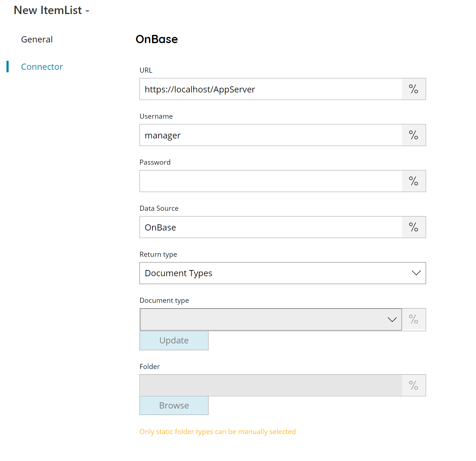Click the New ItemList page title
Image resolution: width=476 pixels, height=461 pixels.
(x=51, y=10)
